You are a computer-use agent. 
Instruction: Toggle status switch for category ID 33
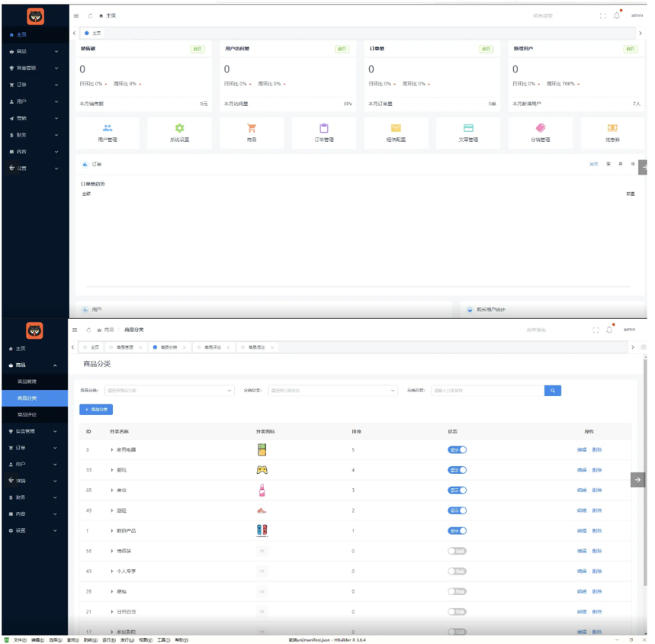[x=457, y=470]
